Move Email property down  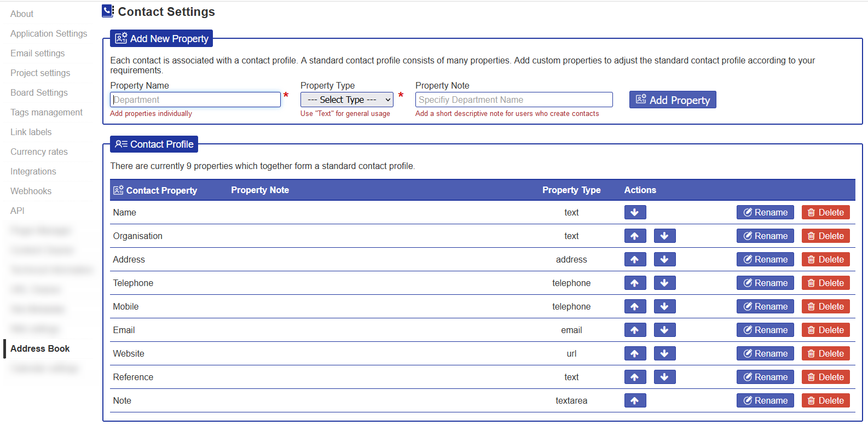(x=664, y=330)
